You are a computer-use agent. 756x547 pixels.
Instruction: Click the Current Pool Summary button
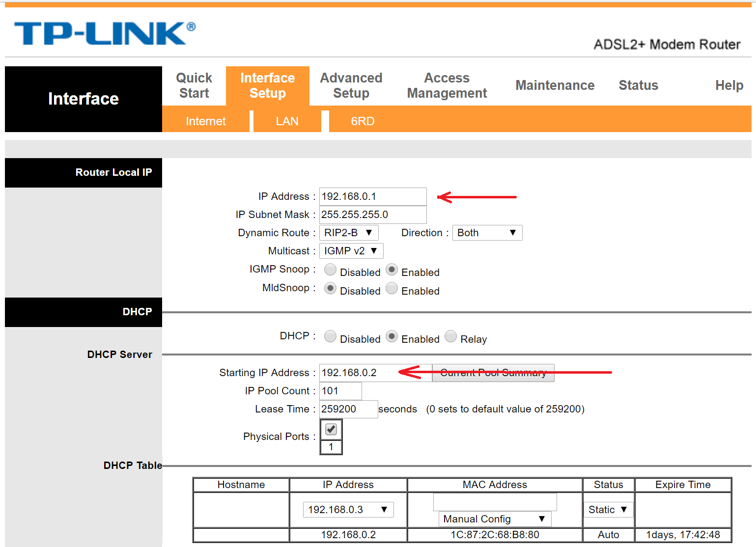tap(493, 373)
